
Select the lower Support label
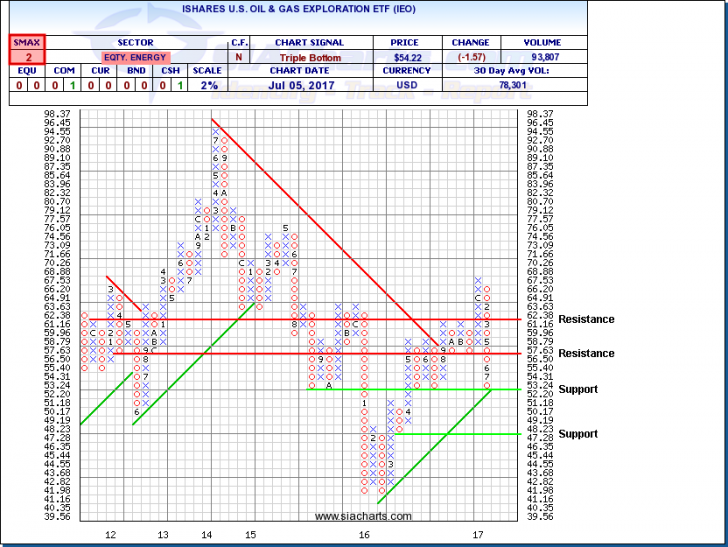(578, 434)
